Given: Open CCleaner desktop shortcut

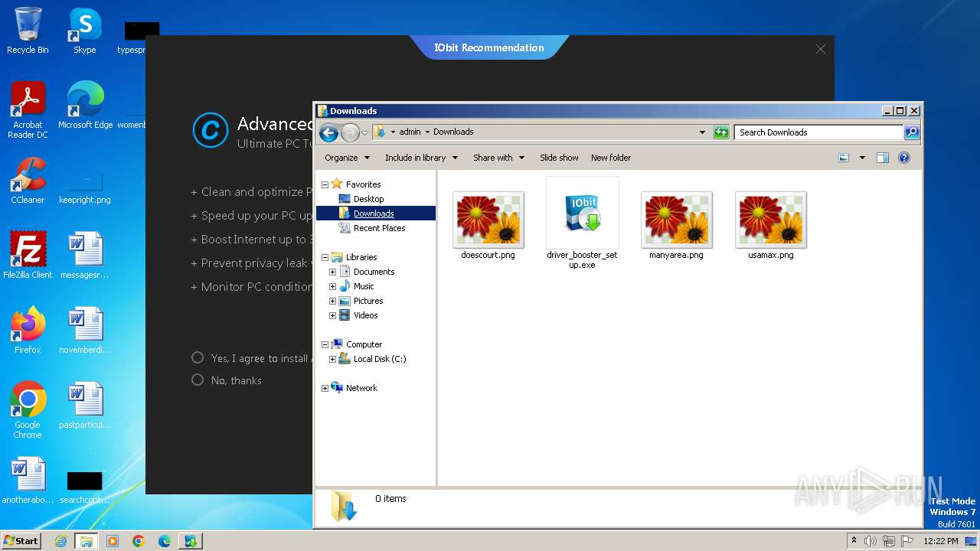Looking at the screenshot, I should pos(28,181).
